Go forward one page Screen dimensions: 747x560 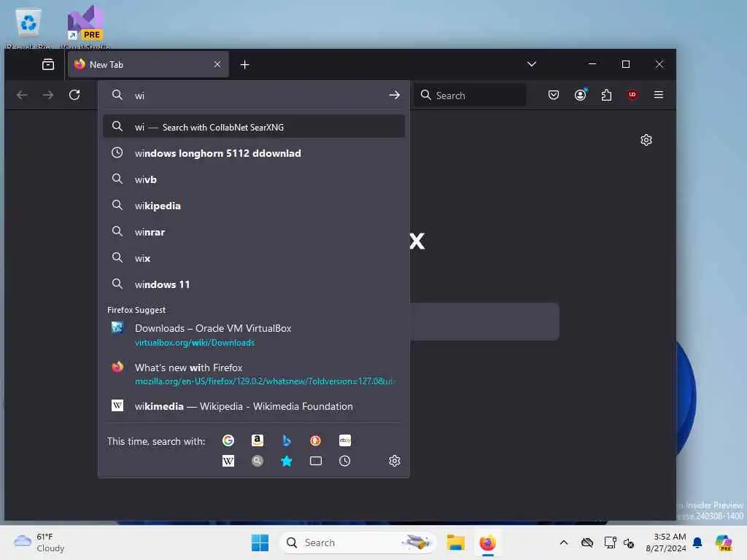point(48,95)
